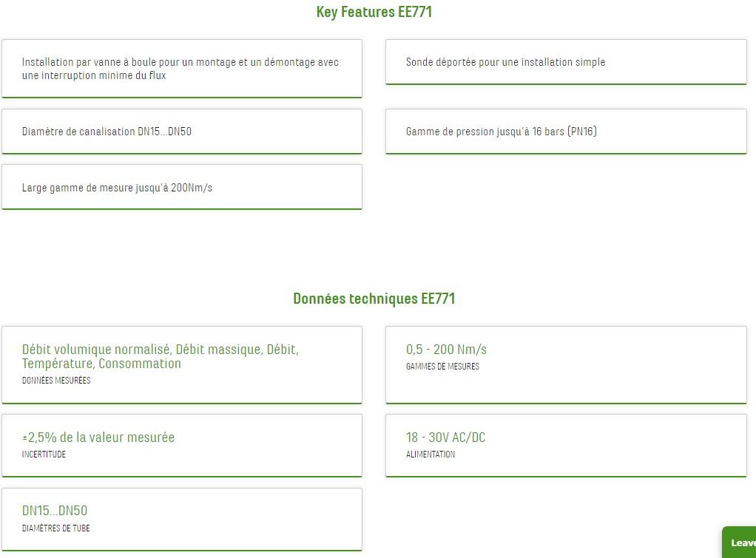The width and height of the screenshot is (756, 558).
Task: Select the '18 - 30V AC/DC' value
Action: [445, 438]
